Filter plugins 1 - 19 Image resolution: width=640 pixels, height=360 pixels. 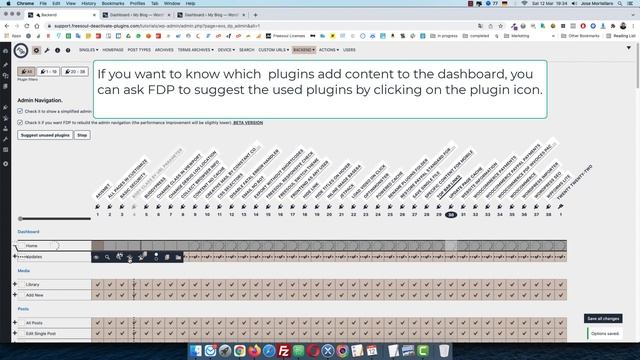[x=48, y=71]
